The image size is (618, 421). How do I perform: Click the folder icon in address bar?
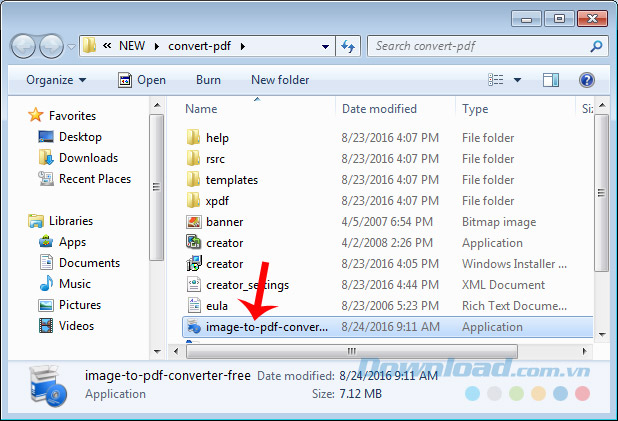click(89, 46)
